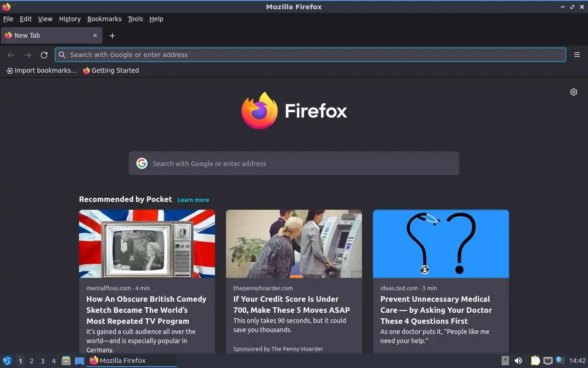Reload the current page
Image resolution: width=588 pixels, height=368 pixels.
44,55
